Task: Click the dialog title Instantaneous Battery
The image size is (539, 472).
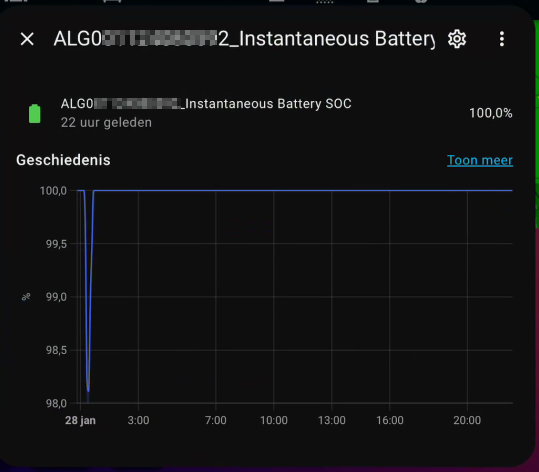Action: tap(244, 39)
